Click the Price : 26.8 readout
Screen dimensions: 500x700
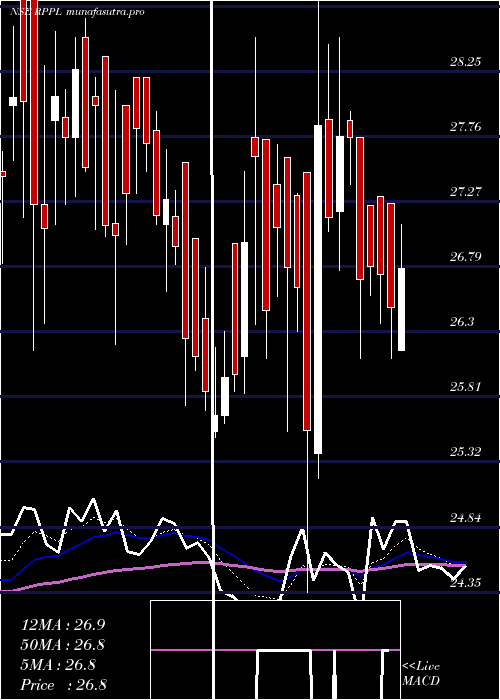63,685
